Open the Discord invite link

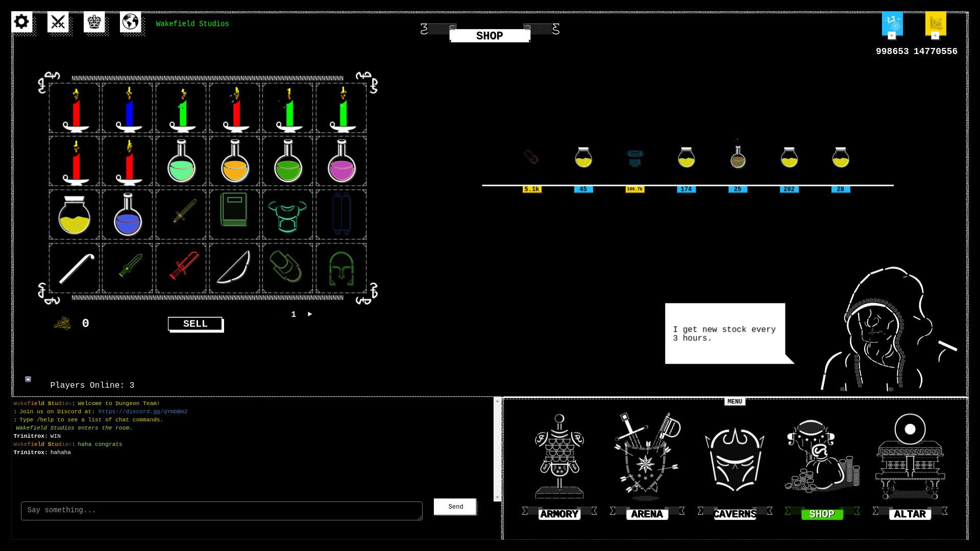[x=142, y=411]
